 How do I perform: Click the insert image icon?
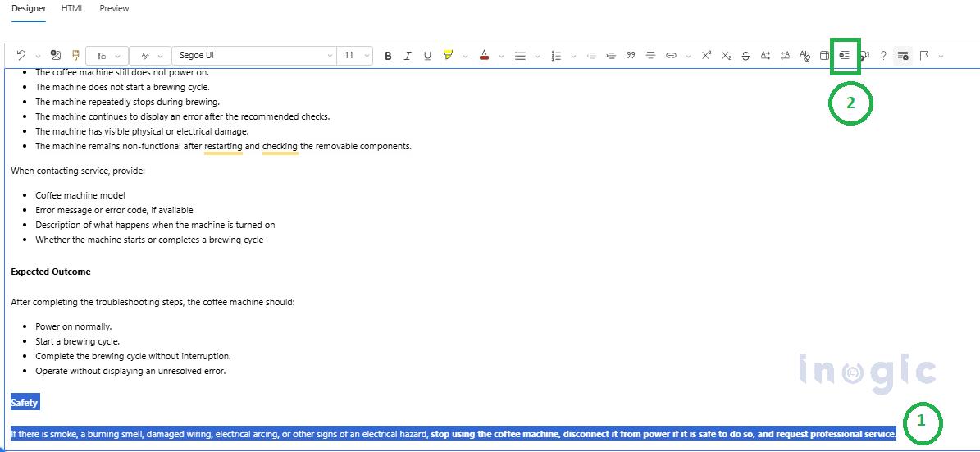(56, 55)
